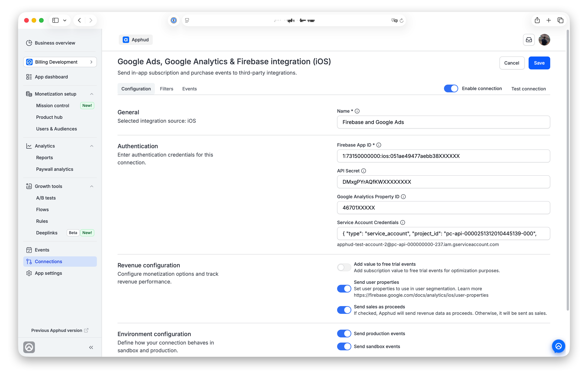Image resolution: width=588 pixels, height=381 pixels.
Task: Click the Service Account Credentials field
Action: tap(444, 233)
